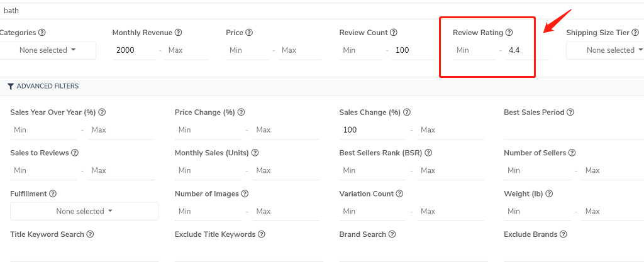Open the Fulfillment None selected dropdown
Screen dimensions: 644x262
pyautogui.click(x=84, y=211)
